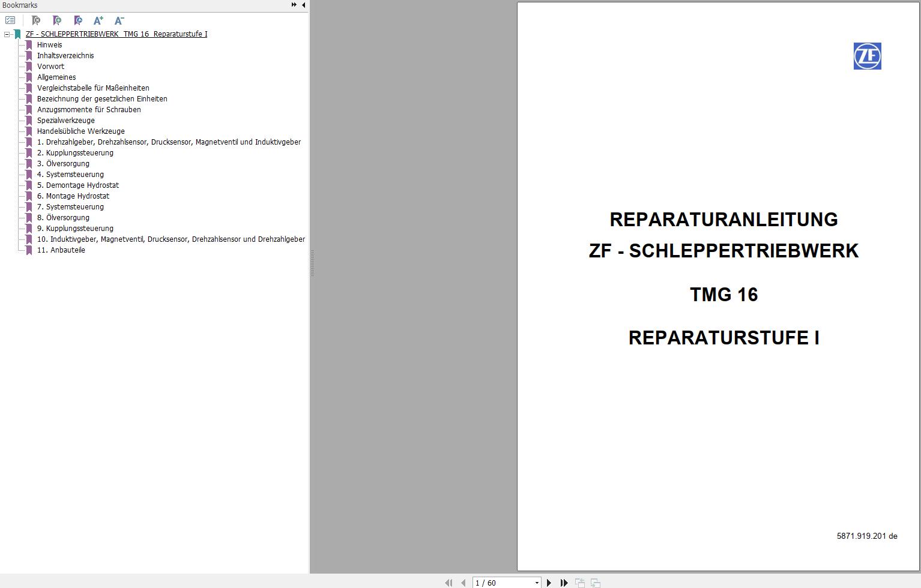Open bookmark 2. Kupplungssteuerung
Image resolution: width=921 pixels, height=588 pixels.
(75, 153)
